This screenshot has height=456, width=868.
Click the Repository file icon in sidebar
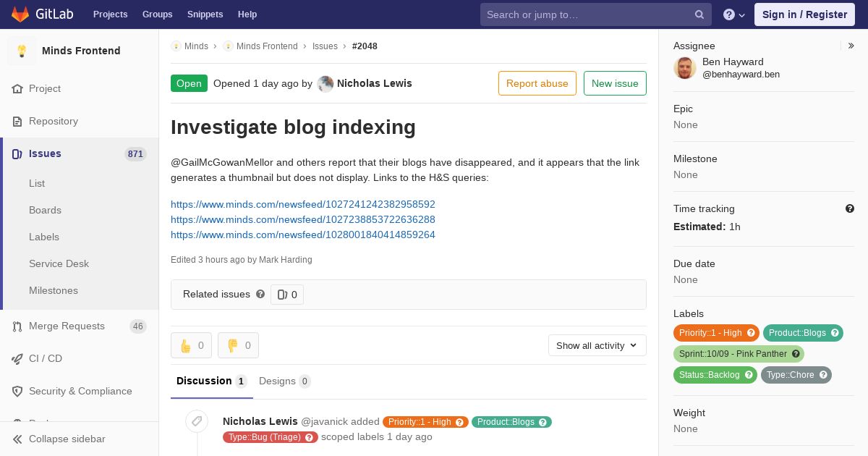tap(17, 122)
